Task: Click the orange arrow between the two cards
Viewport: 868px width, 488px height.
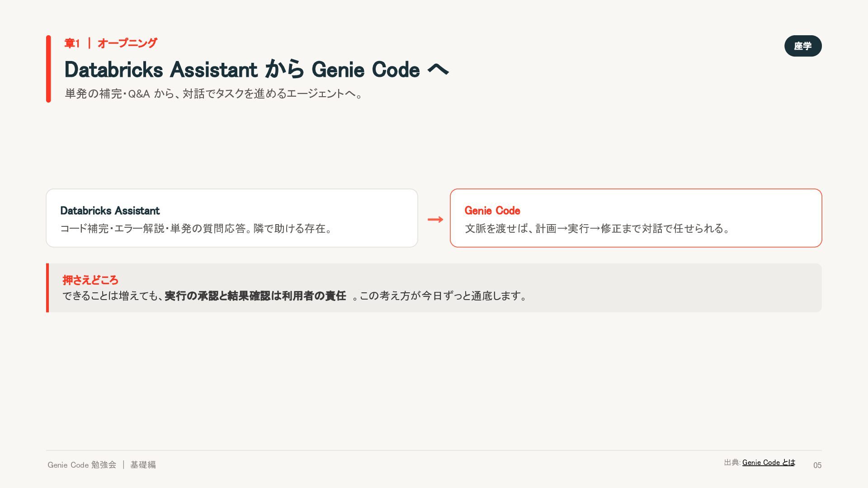Action: click(435, 220)
